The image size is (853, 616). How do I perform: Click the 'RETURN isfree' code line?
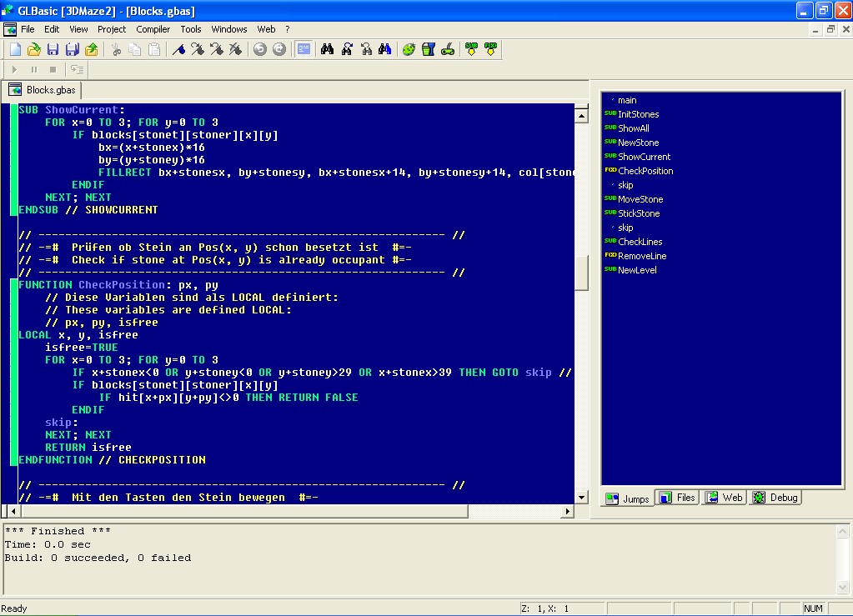click(x=88, y=448)
